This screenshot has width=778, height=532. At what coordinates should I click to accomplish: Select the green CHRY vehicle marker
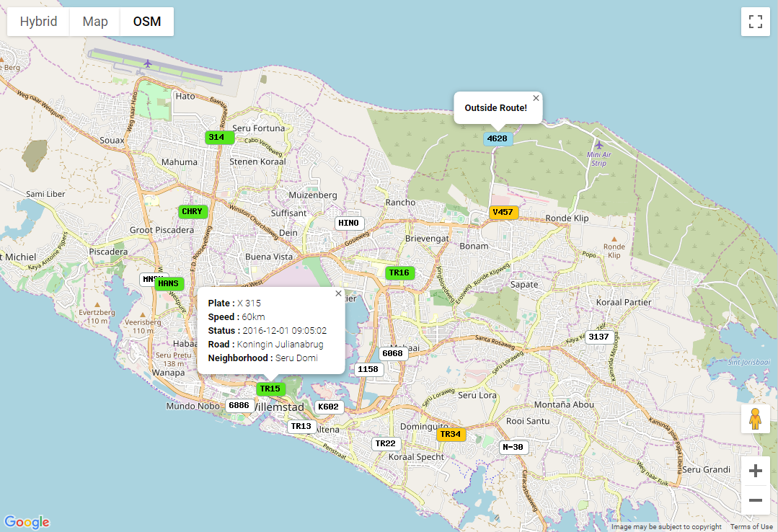coord(193,212)
